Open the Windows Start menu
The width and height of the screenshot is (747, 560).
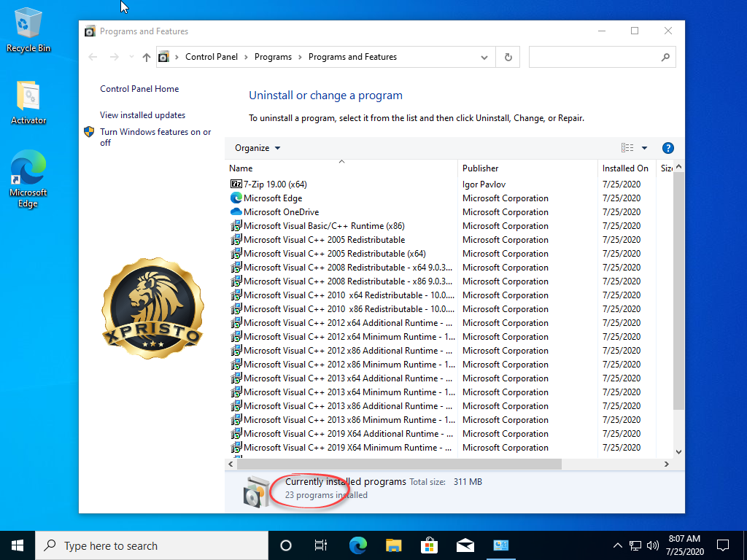pyautogui.click(x=18, y=545)
